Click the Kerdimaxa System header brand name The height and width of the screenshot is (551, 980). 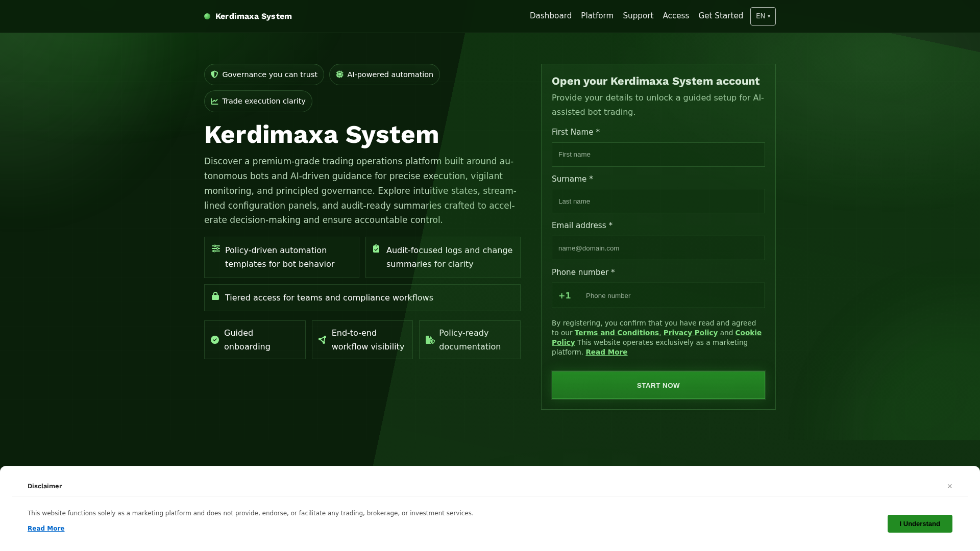pos(254,16)
